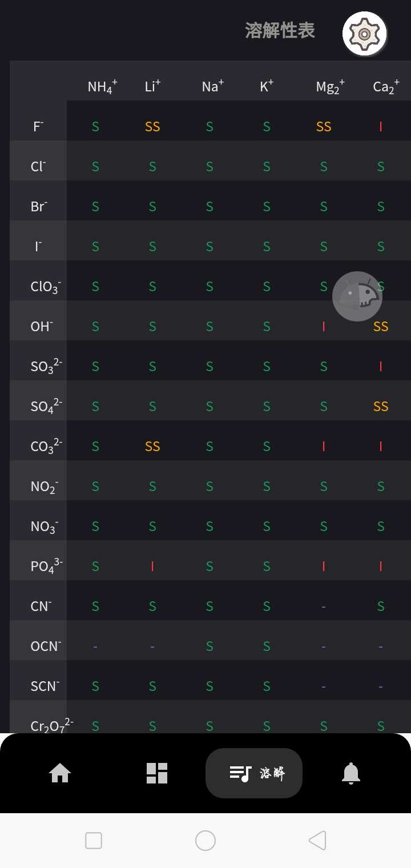This screenshot has width=411, height=868.
Task: Tap the notification bell icon
Action: [x=351, y=773]
